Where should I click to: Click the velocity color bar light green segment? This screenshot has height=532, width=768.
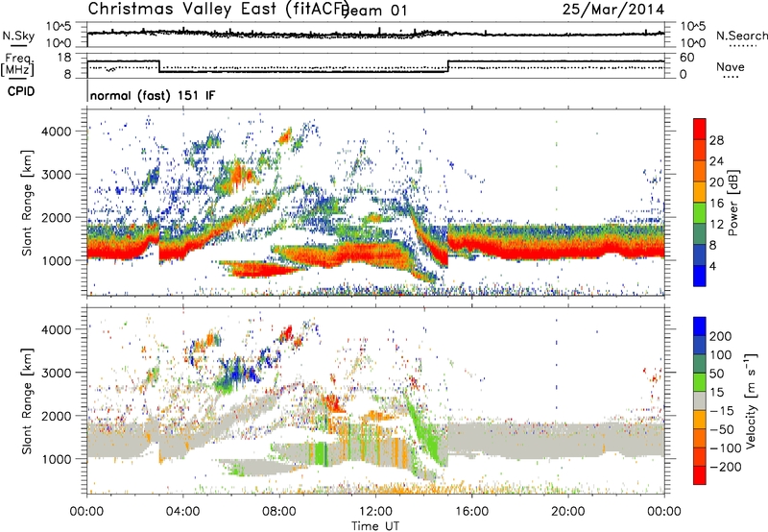(x=700, y=381)
